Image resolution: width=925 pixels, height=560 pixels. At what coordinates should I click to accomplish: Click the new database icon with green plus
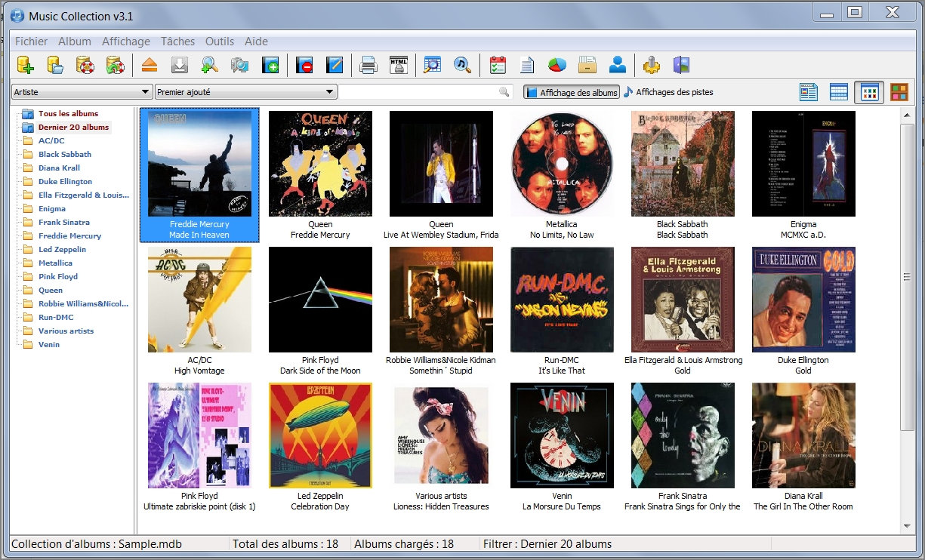tap(26, 65)
